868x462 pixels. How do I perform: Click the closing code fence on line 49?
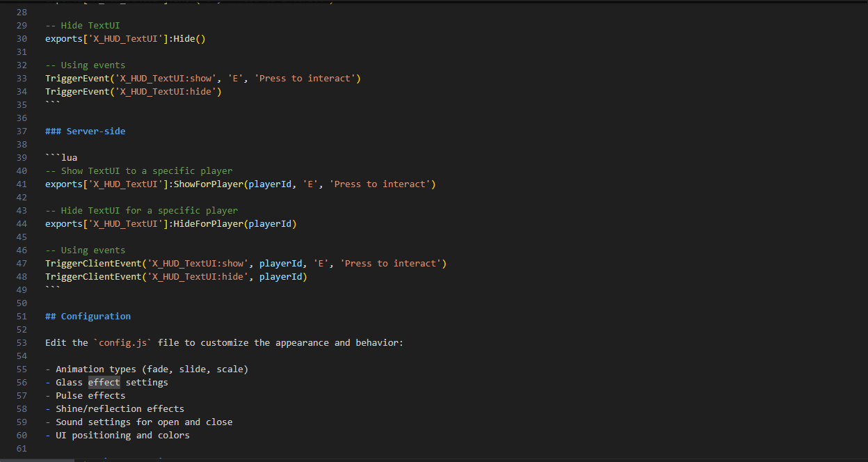[53, 289]
